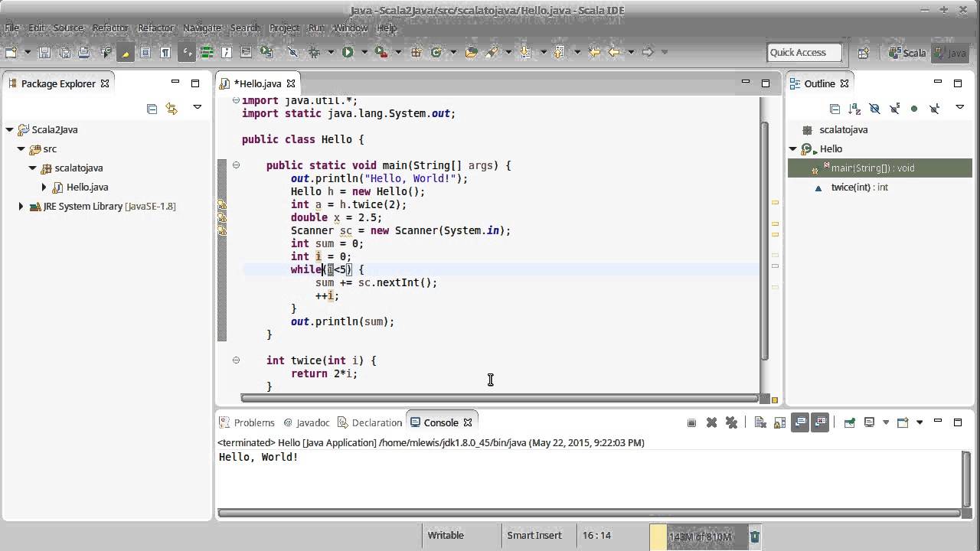Switch to the Problems tab
The image size is (980, 551).
point(247,422)
